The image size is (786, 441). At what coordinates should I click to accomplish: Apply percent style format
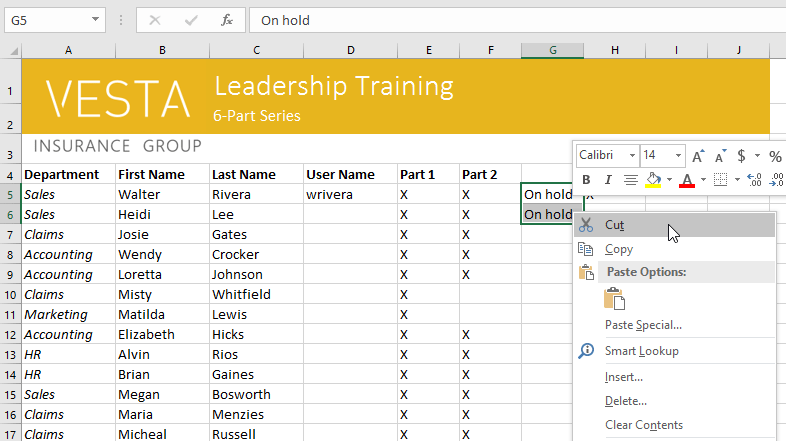[775, 156]
